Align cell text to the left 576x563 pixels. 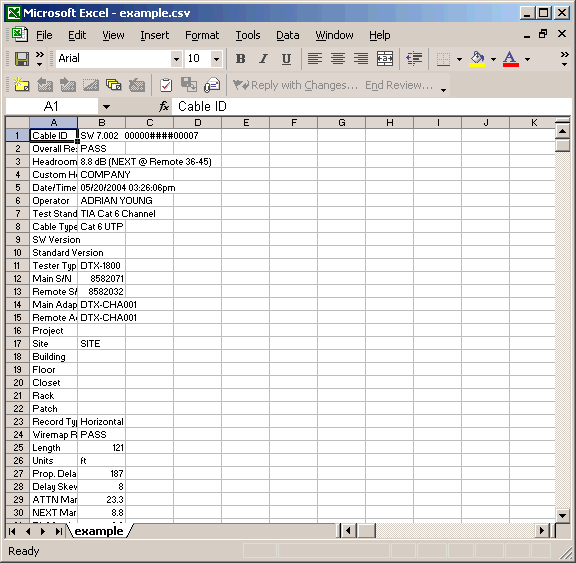[x=315, y=59]
